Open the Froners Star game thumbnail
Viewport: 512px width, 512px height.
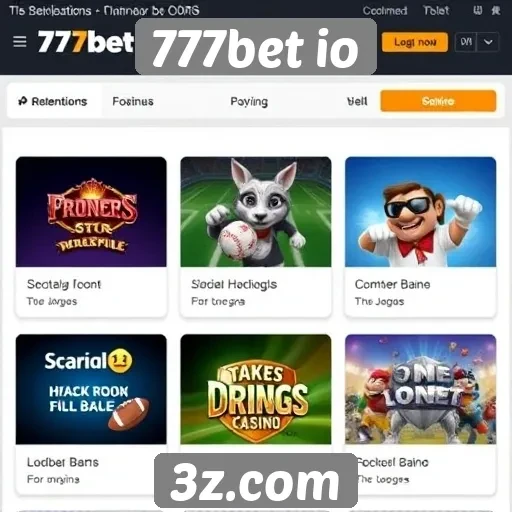91,212
